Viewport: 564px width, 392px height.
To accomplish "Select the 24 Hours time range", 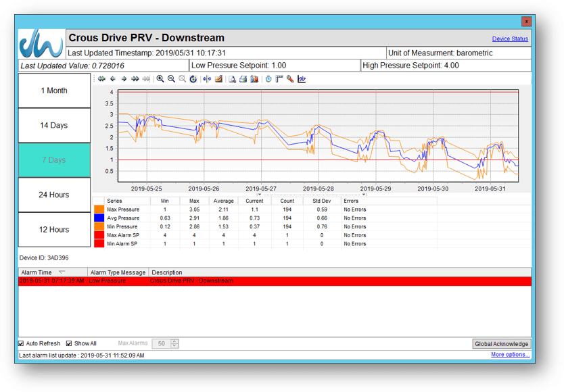I will [x=54, y=195].
